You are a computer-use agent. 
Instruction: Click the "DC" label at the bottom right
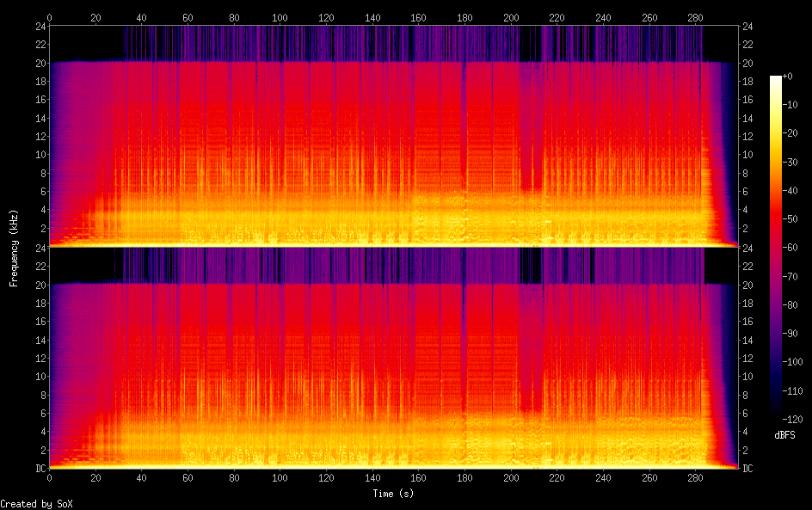pos(748,468)
